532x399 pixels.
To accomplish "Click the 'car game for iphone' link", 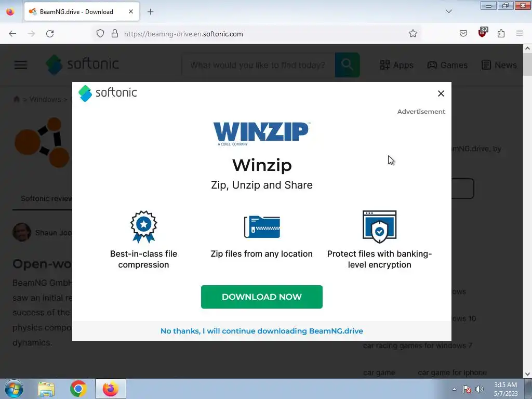I will (453, 373).
